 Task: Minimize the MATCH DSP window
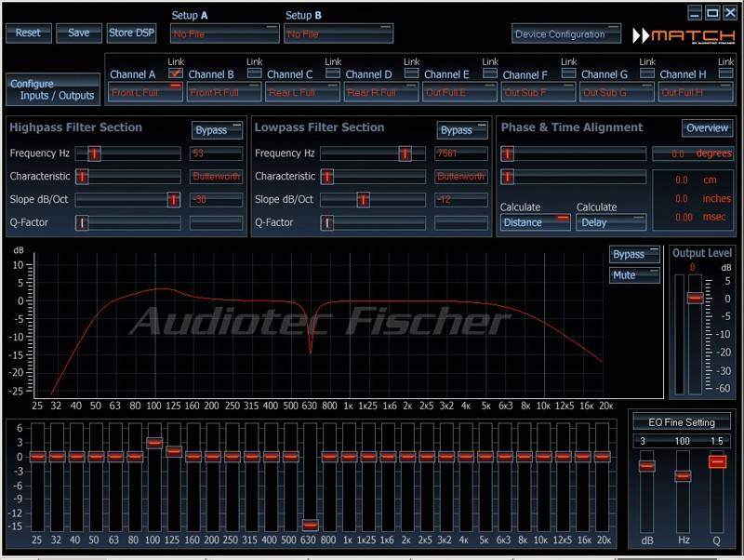click(695, 13)
